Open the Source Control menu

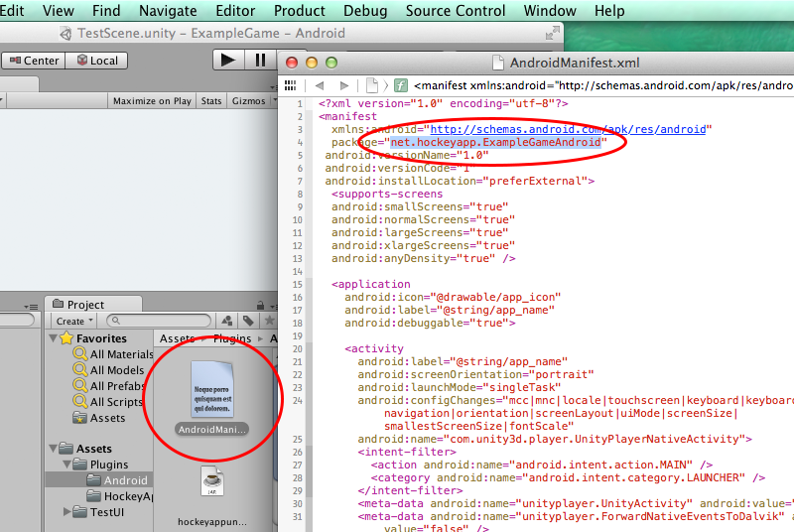click(456, 11)
